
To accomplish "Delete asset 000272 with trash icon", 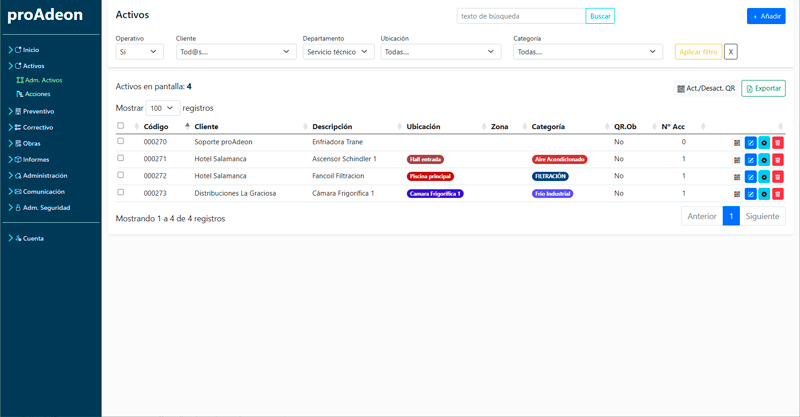I will [x=778, y=177].
